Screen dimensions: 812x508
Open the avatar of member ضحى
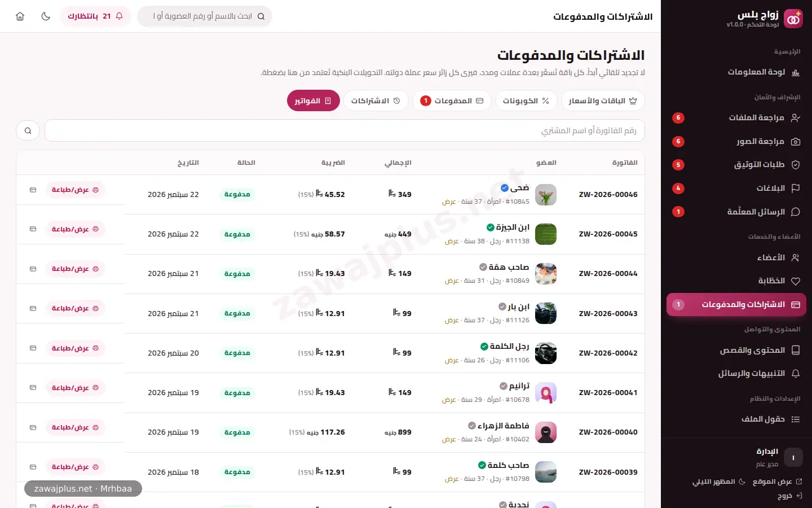click(x=546, y=195)
